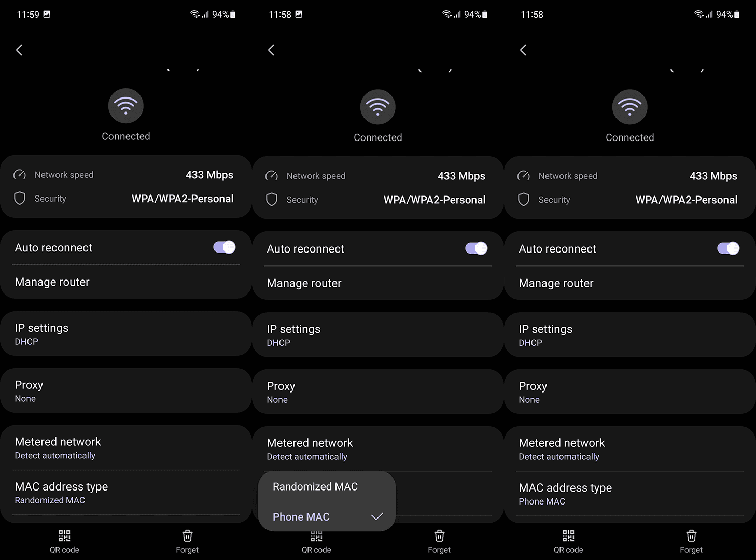Open MAC address type Phone MAC dropdown
The height and width of the screenshot is (560, 756).
pos(630,494)
